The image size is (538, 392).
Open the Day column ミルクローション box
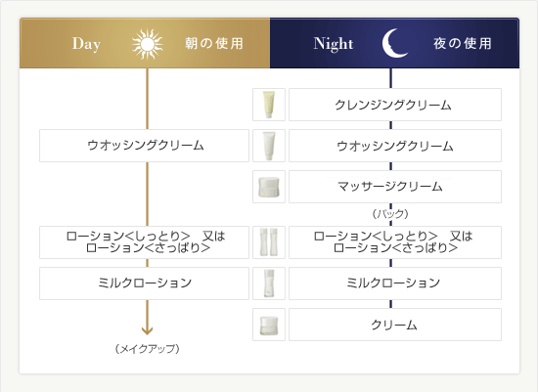coord(144,283)
